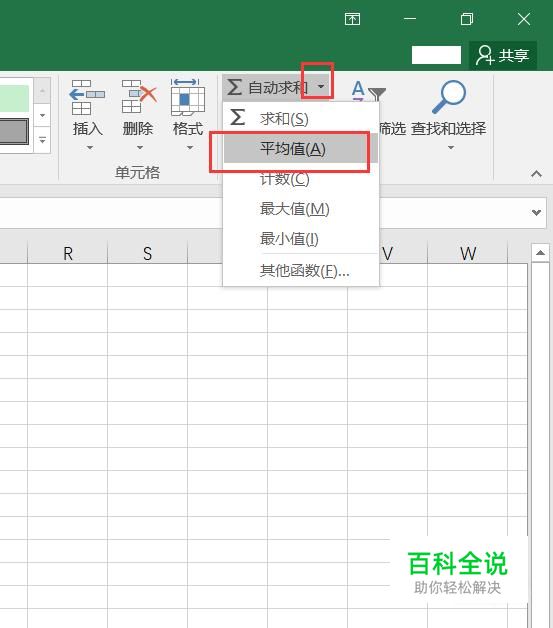The image size is (553, 628).
Task: Open More Functions (其他函数) entry
Action: [x=301, y=271]
